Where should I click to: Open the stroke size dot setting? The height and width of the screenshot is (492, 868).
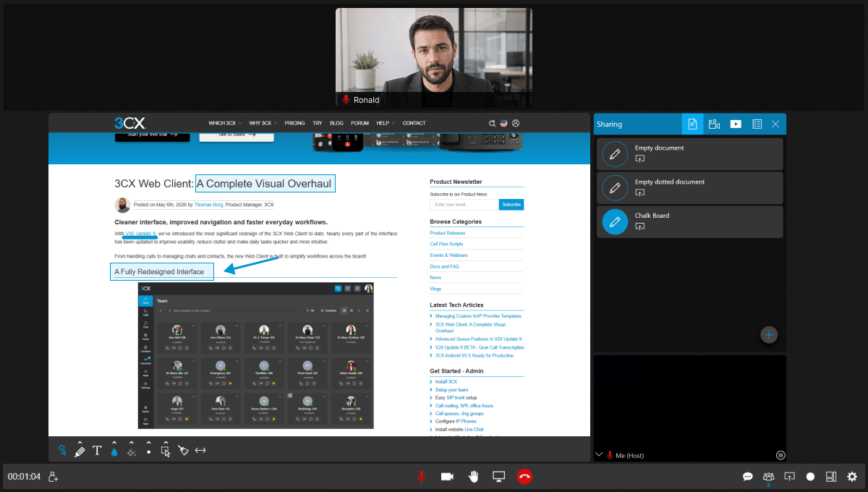(149, 451)
